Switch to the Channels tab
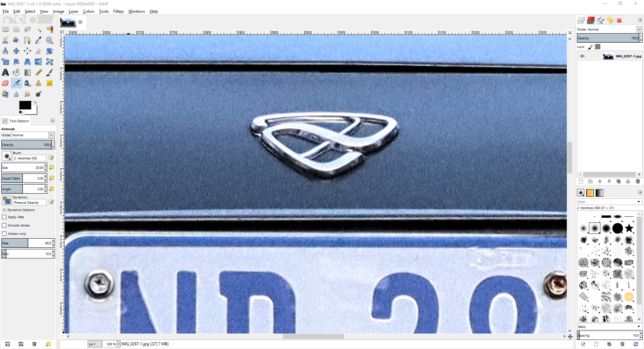Image resolution: width=644 pixels, height=349 pixels. (591, 20)
